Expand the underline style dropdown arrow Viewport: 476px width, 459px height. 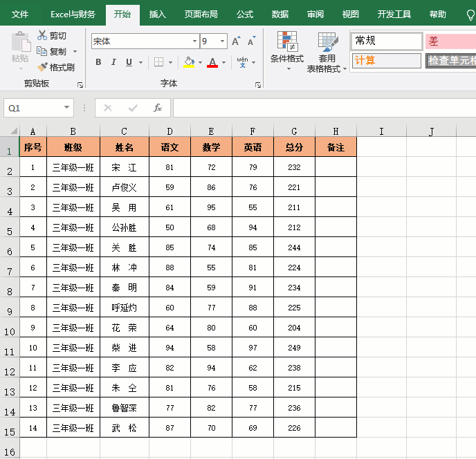pos(141,62)
